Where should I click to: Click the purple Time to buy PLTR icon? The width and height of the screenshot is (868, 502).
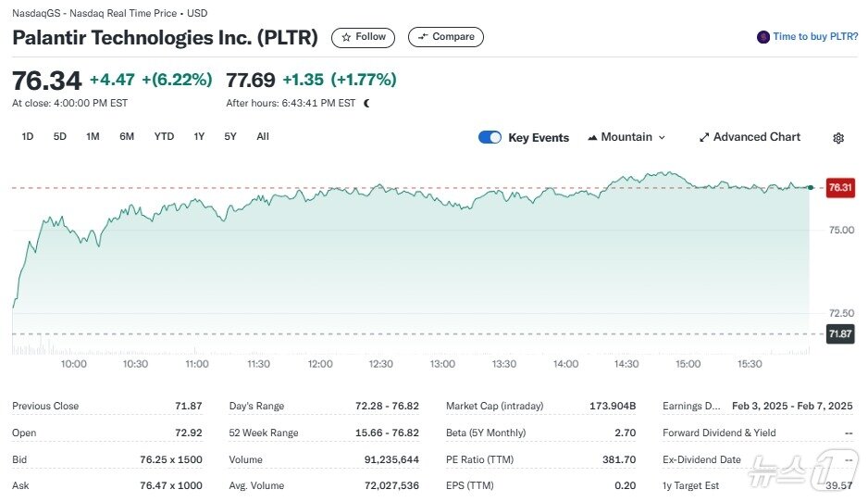tap(763, 37)
